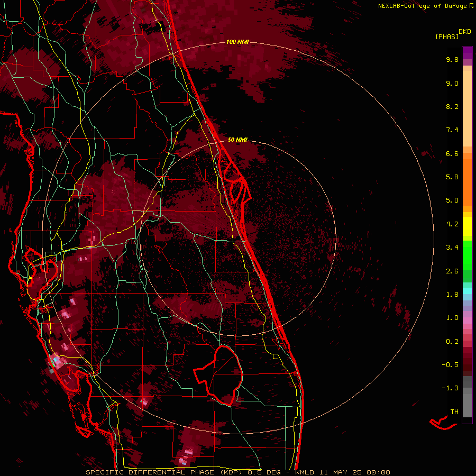This screenshot has width=476, height=476.
Task: Click the "-1.3" scale value
Action: (x=450, y=388)
